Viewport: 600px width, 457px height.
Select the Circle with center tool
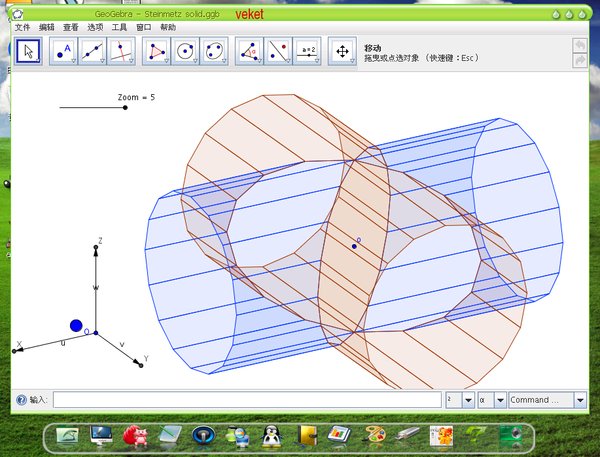click(185, 51)
